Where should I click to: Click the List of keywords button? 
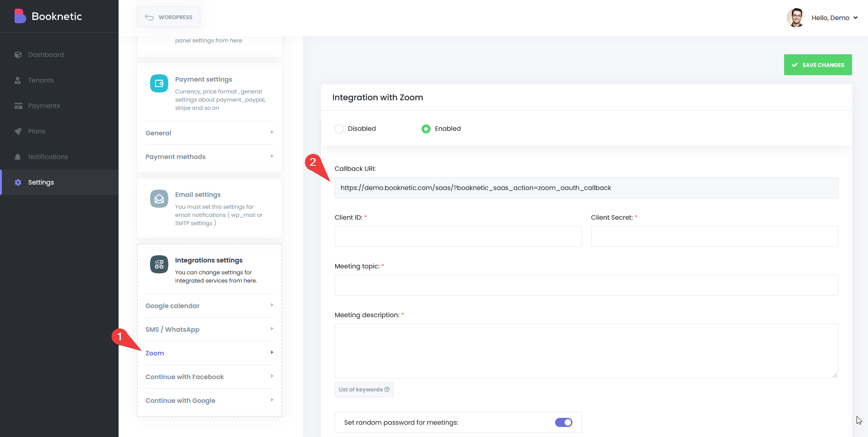[x=364, y=390]
